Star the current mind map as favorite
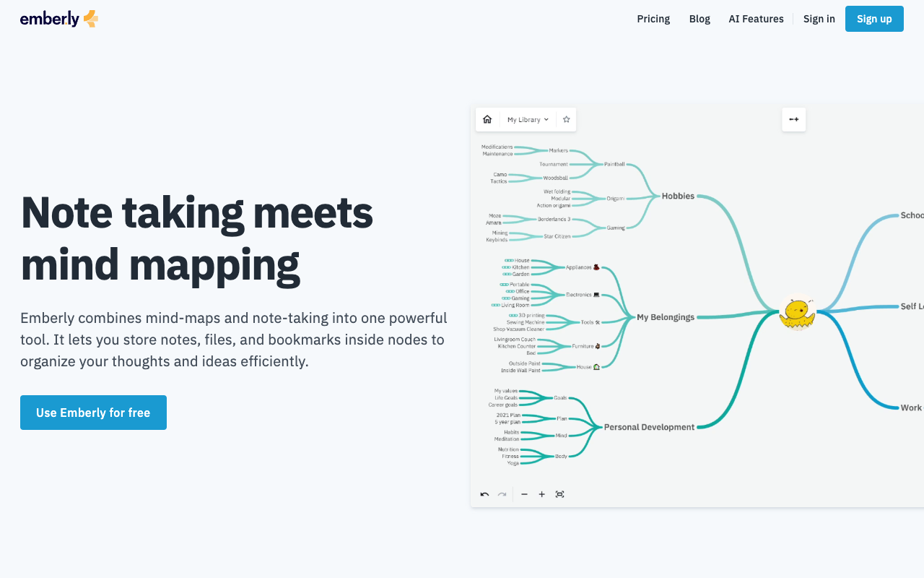This screenshot has width=924, height=578. (x=567, y=119)
